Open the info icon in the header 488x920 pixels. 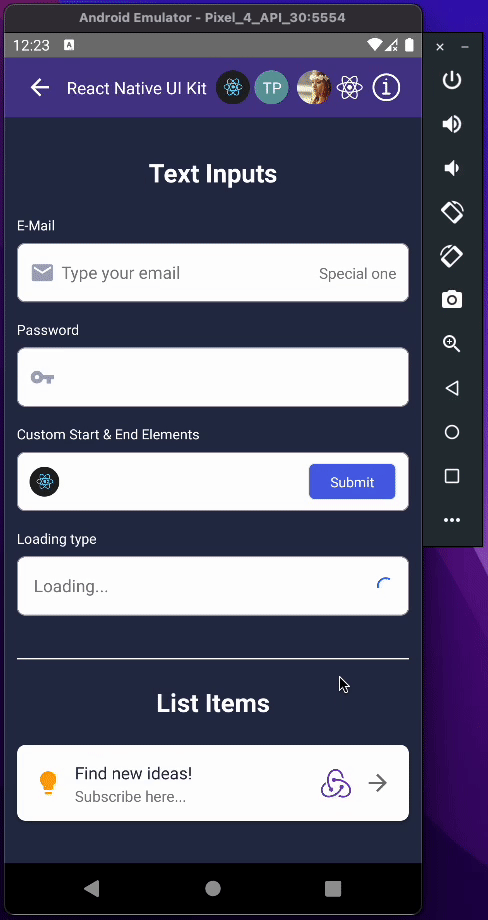(386, 88)
